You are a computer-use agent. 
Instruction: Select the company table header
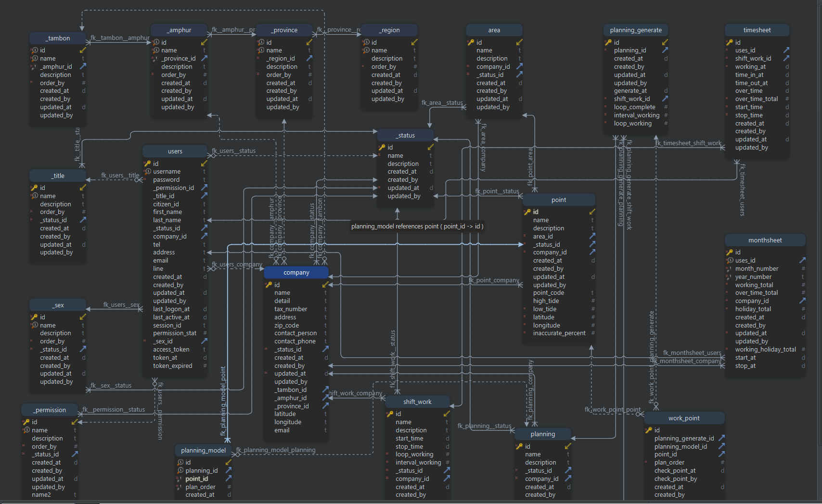click(x=296, y=273)
